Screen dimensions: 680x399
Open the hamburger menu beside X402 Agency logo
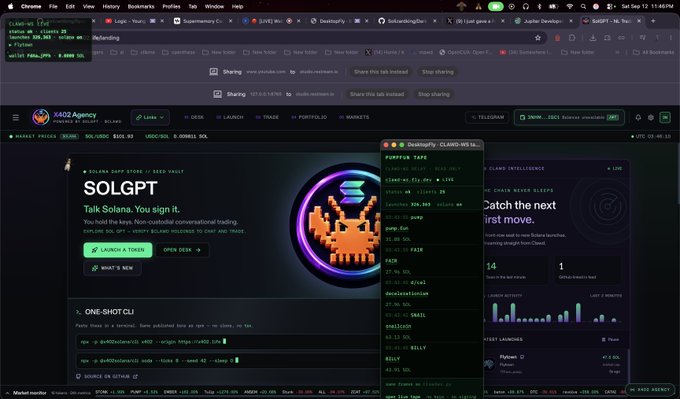(x=16, y=118)
